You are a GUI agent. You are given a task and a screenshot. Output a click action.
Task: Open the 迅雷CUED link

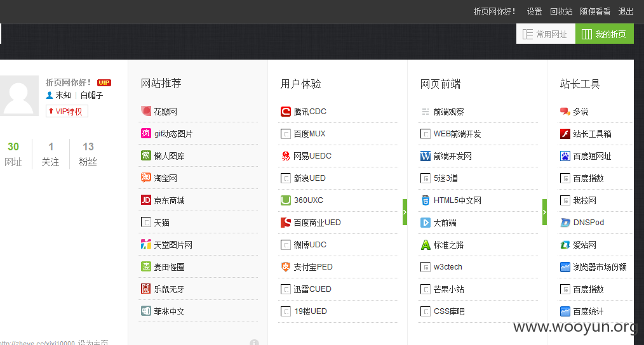312,289
